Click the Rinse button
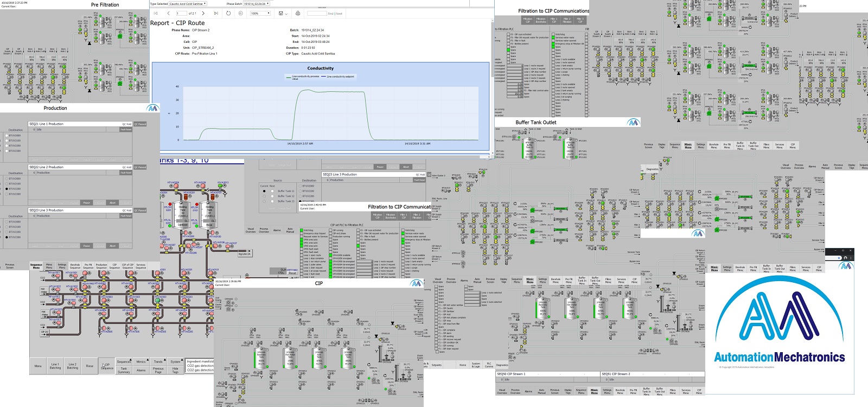 (x=90, y=366)
